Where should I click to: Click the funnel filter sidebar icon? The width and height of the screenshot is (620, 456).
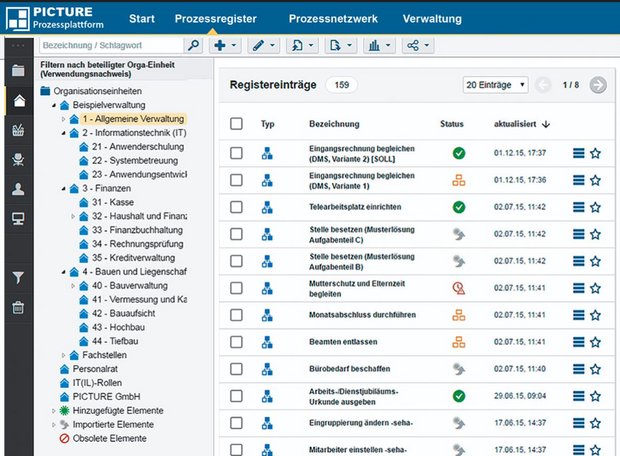[x=18, y=278]
